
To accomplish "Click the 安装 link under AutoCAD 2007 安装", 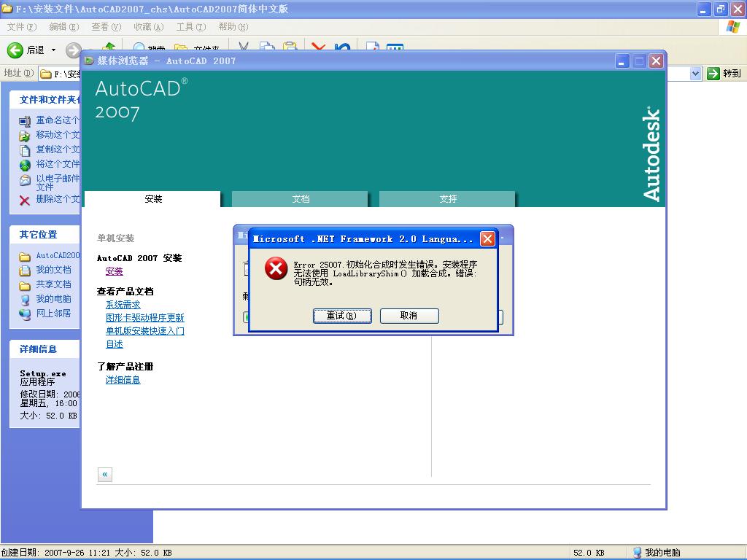I will pyautogui.click(x=115, y=271).
